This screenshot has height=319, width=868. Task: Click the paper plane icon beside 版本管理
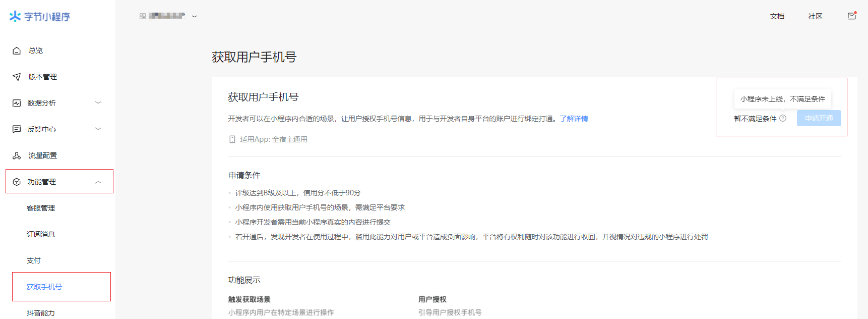17,77
